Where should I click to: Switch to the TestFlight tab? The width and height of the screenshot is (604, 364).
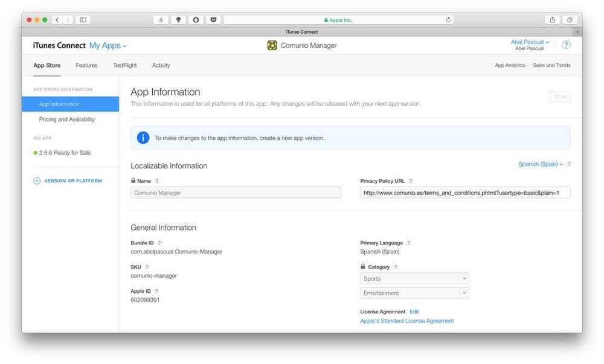click(125, 65)
